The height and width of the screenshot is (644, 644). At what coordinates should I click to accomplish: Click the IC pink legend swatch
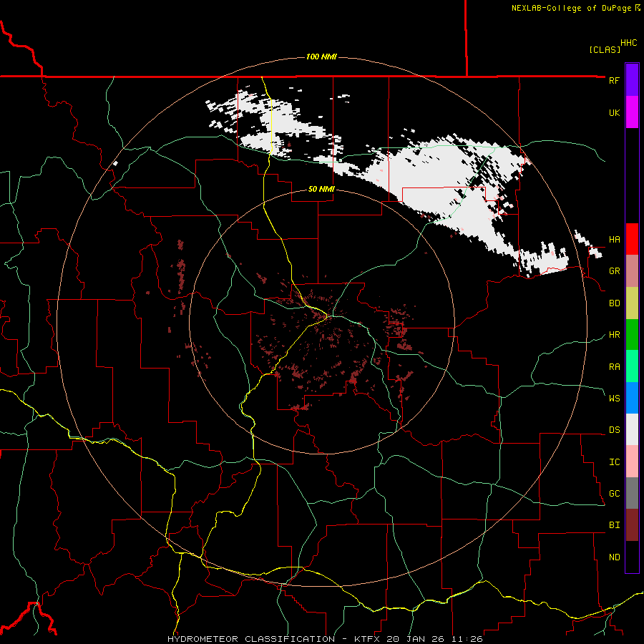(x=632, y=462)
